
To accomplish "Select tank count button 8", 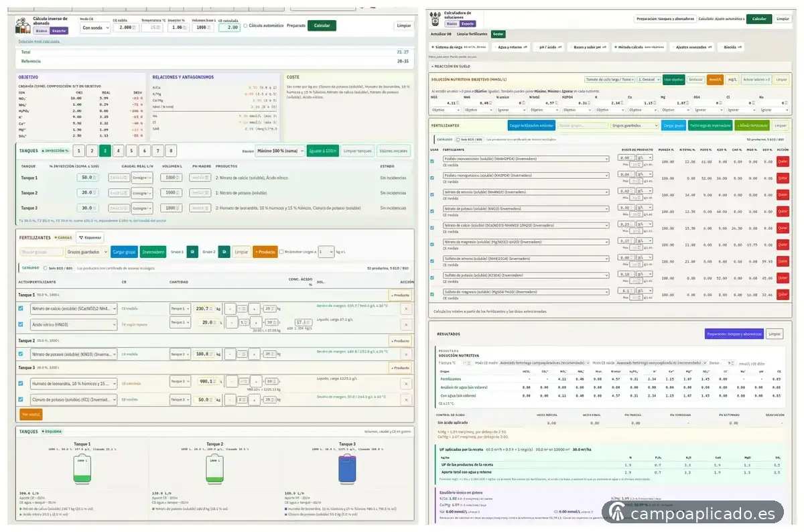I will coord(171,151).
